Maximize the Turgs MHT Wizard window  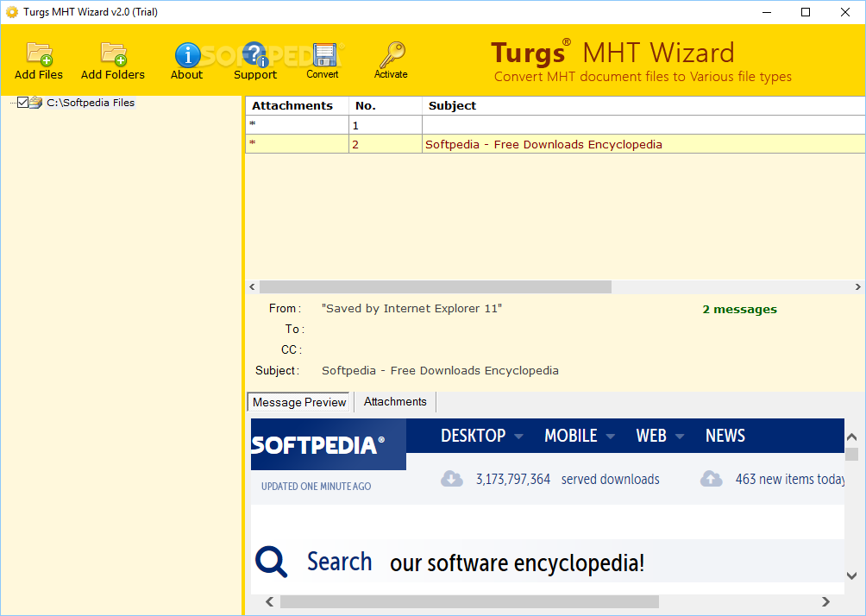pos(806,12)
